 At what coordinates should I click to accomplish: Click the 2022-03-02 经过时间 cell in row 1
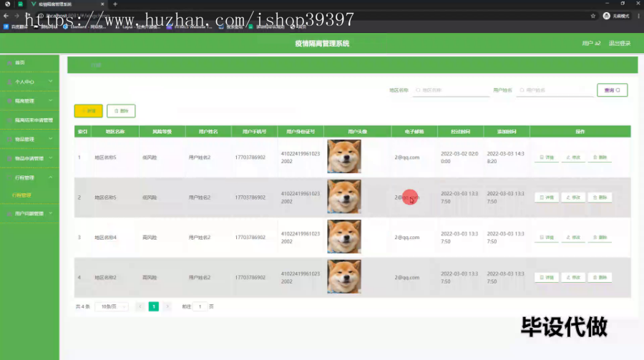(459, 157)
